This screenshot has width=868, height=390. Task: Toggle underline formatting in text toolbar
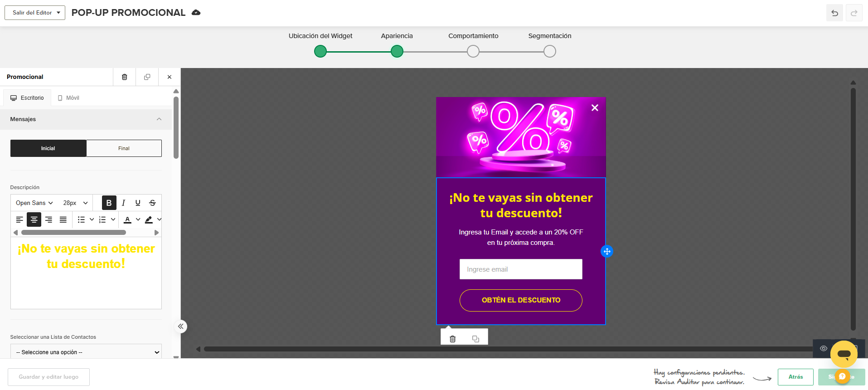tap(138, 203)
